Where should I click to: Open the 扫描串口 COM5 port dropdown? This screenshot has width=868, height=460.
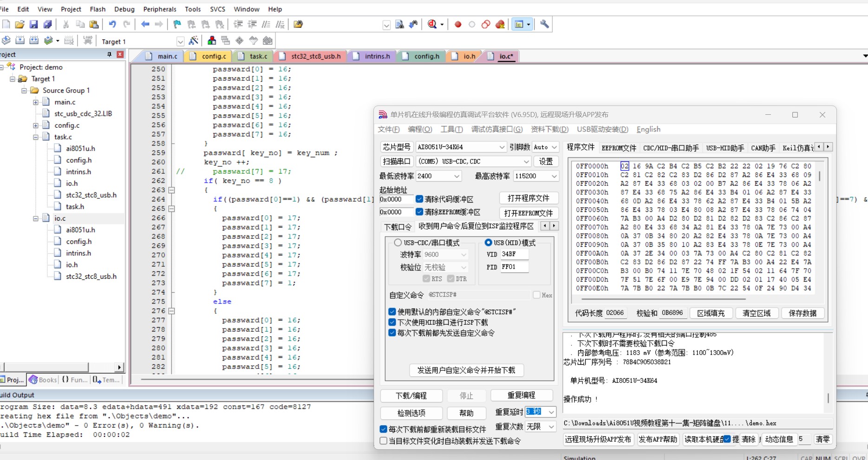(526, 161)
